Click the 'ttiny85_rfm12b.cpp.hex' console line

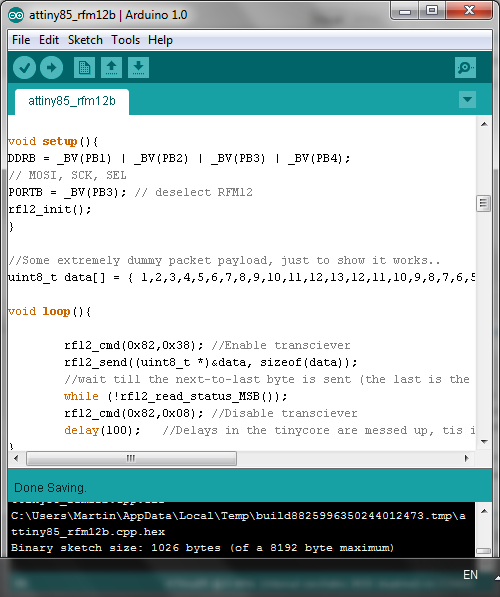coord(88,532)
